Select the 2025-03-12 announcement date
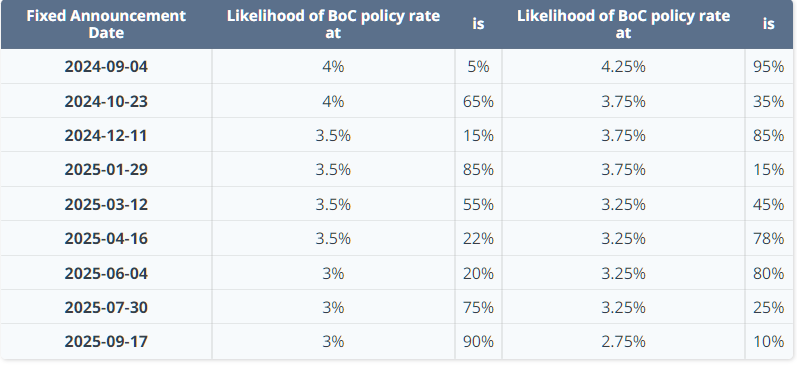 tap(106, 204)
